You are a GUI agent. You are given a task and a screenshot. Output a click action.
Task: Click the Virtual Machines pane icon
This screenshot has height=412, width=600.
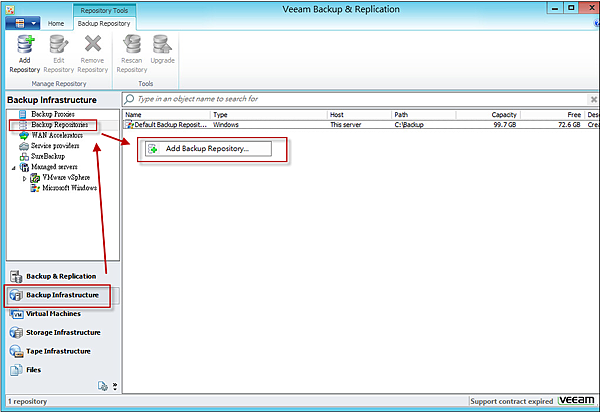16,314
